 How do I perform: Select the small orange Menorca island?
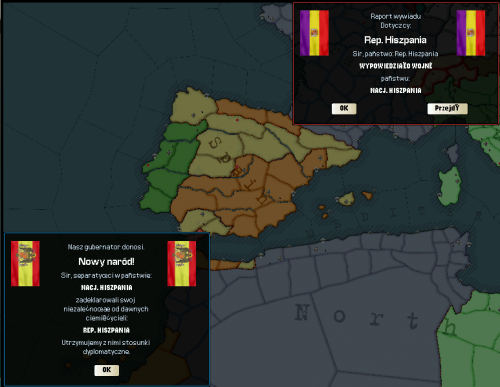point(367,195)
